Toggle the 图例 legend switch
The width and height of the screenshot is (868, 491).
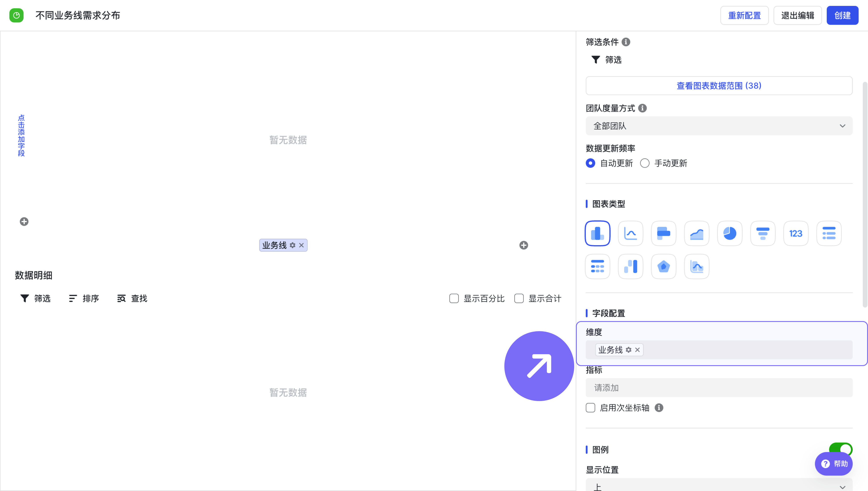coord(840,449)
